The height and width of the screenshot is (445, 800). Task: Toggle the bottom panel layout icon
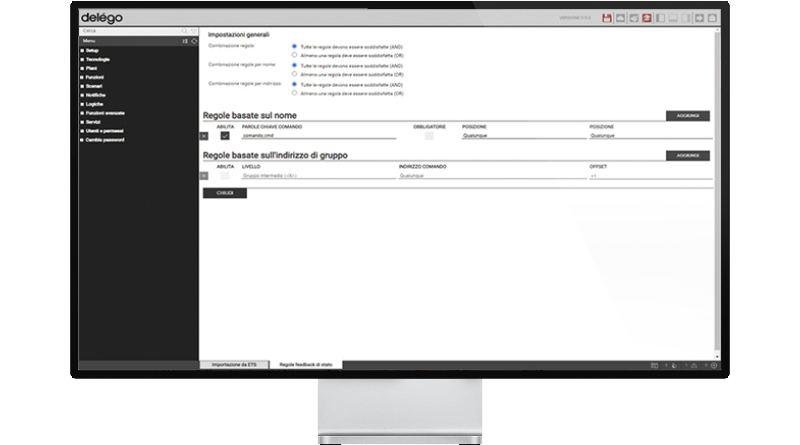(x=673, y=18)
